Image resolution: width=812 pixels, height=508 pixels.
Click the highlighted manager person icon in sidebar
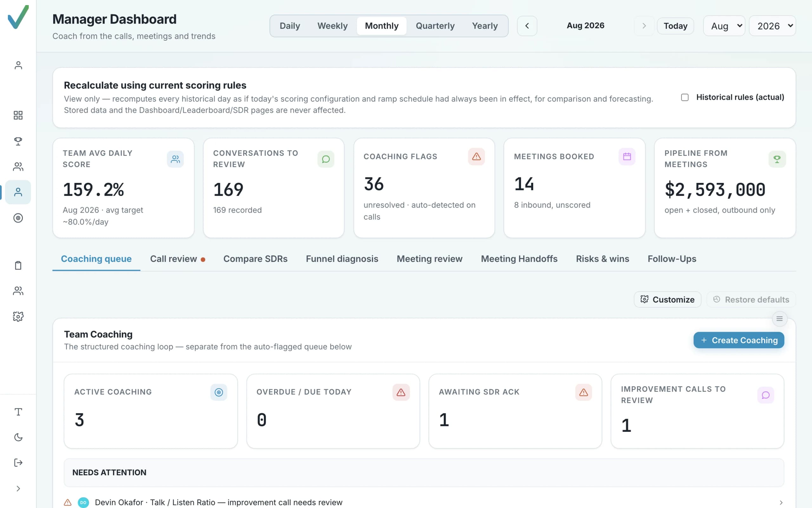18,192
